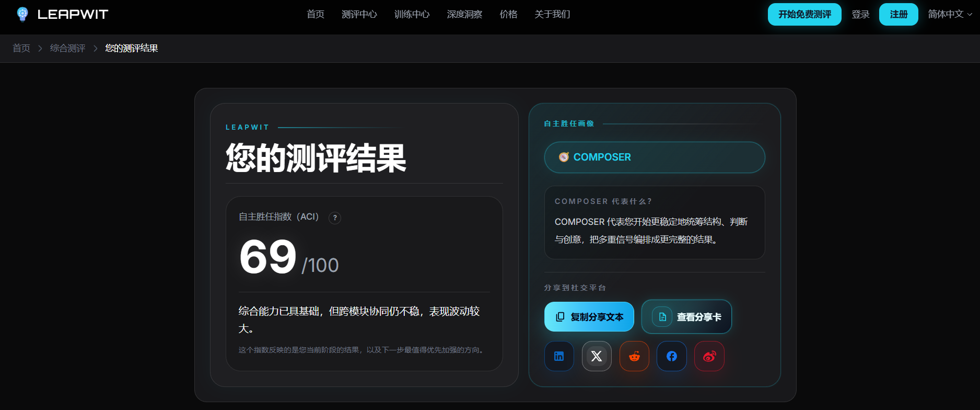Click the 复制分享文本 button
This screenshot has width=980, height=410.
(589, 317)
